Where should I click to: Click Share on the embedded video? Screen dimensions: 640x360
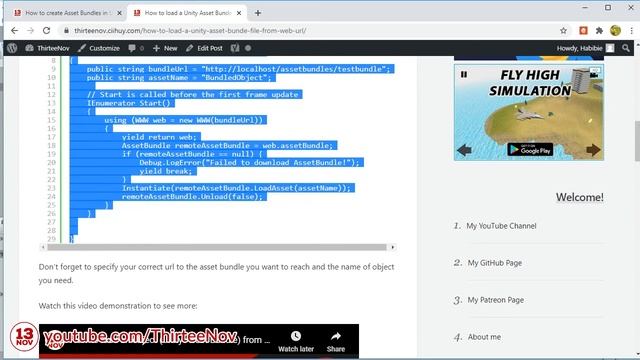(x=336, y=342)
